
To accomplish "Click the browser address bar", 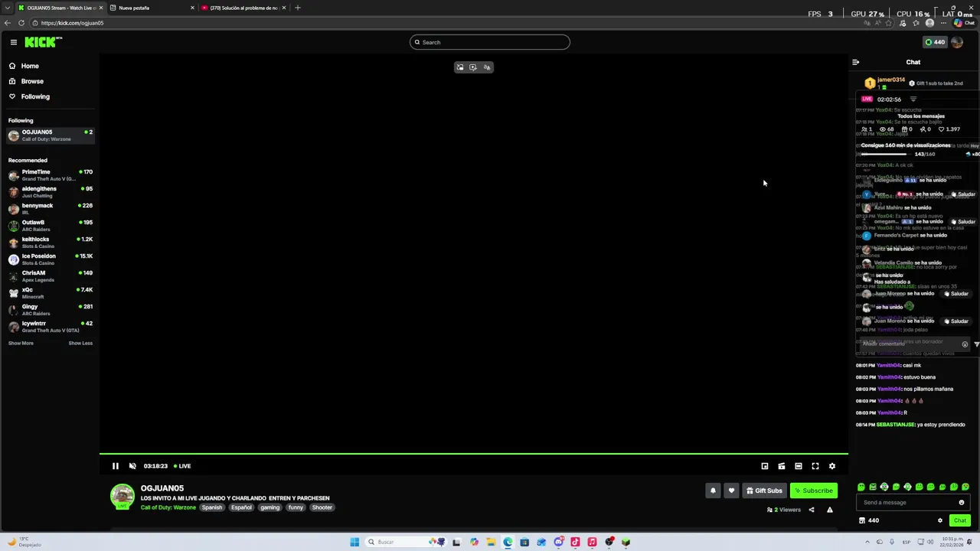I will [444, 23].
